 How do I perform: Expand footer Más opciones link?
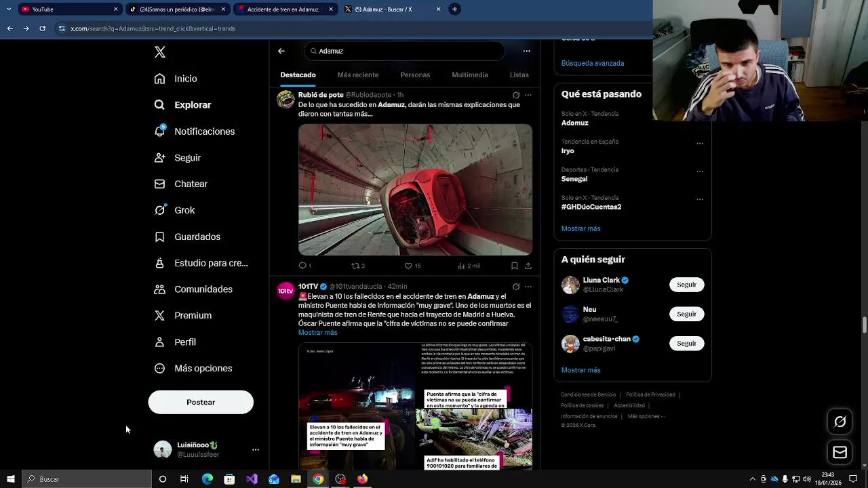646,416
